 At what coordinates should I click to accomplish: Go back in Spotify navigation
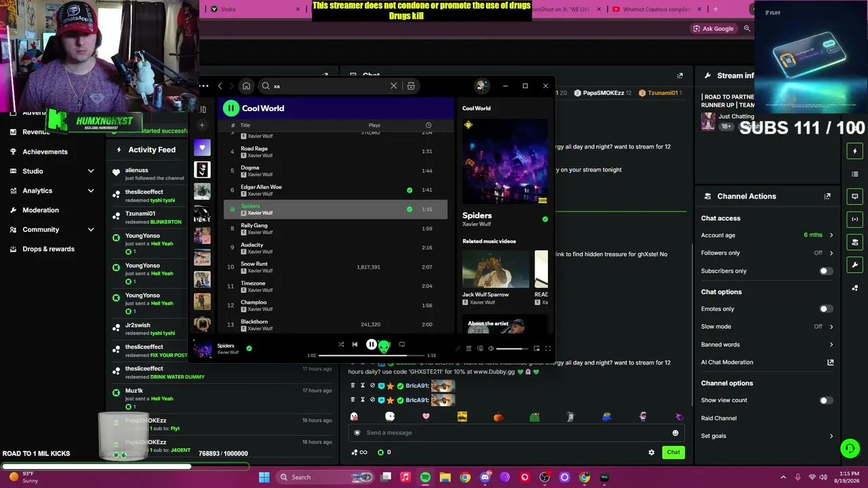(x=220, y=86)
